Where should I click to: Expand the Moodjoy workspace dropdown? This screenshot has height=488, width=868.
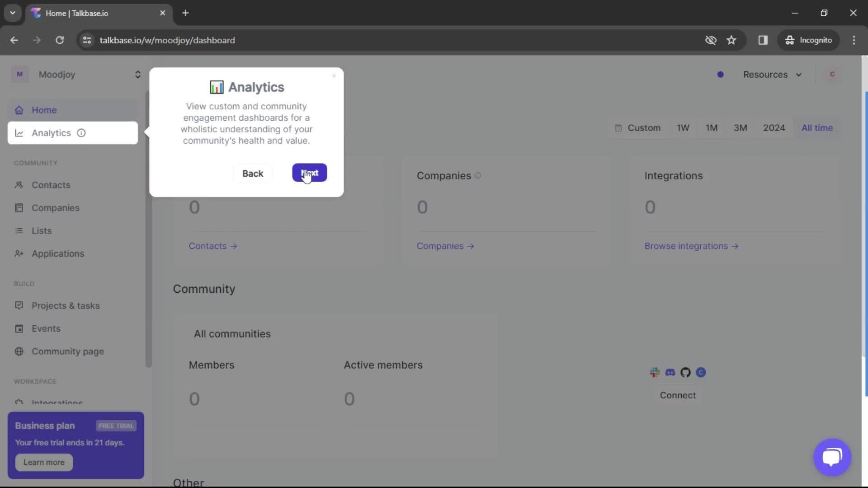click(x=136, y=74)
